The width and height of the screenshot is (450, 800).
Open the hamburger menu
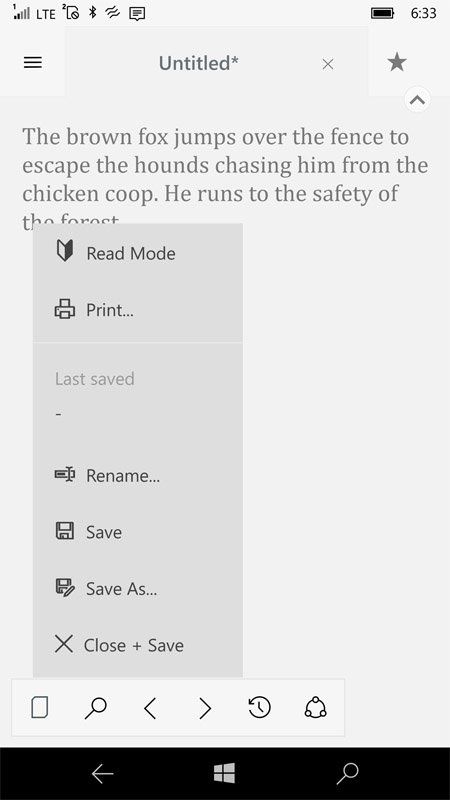(33, 62)
